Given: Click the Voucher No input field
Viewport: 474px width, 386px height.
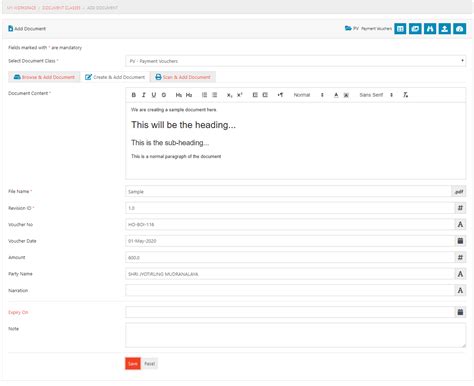Looking at the screenshot, I should click(290, 224).
